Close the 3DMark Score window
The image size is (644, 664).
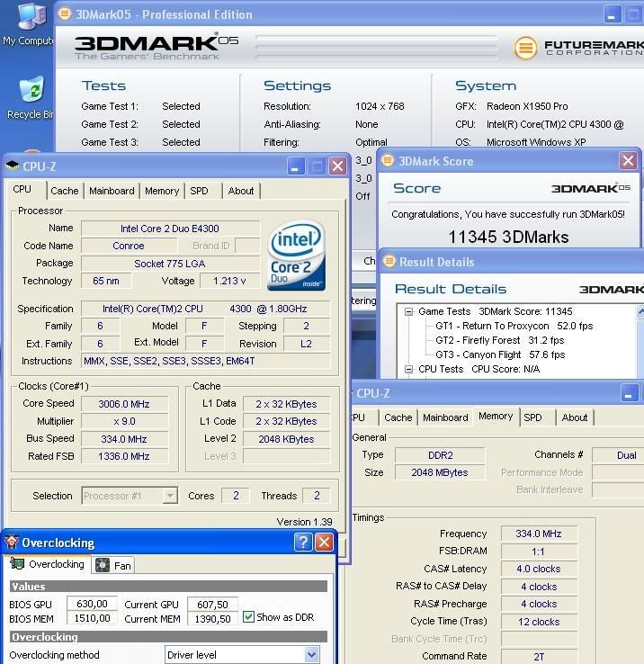click(x=628, y=160)
